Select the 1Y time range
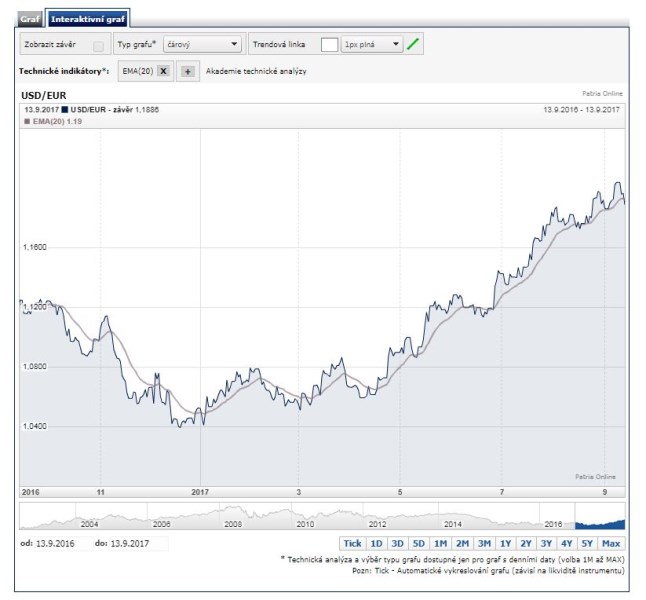 click(x=506, y=544)
